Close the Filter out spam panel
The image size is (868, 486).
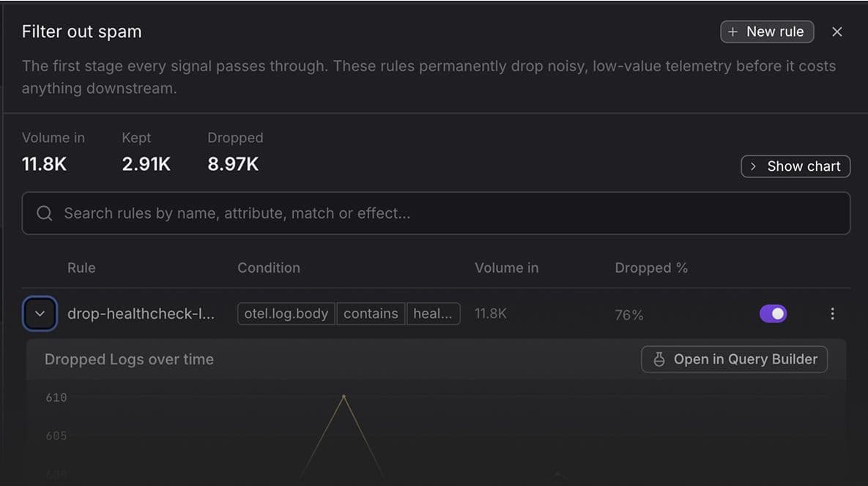tap(837, 32)
